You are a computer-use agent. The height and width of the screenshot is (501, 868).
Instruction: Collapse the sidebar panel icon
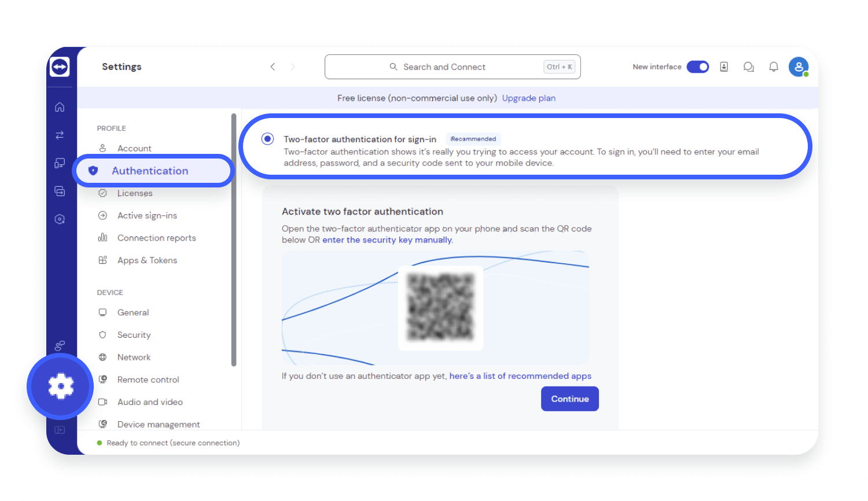pos(60,430)
